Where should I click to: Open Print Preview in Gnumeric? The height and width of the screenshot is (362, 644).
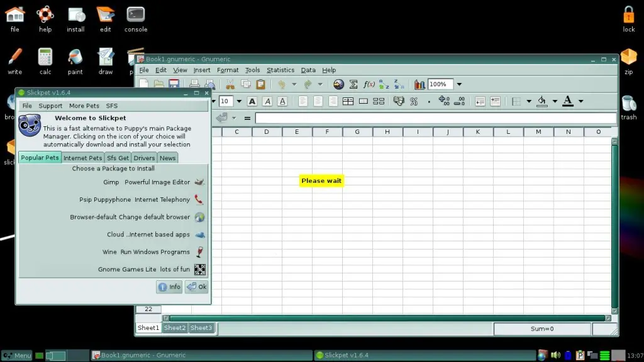(210, 84)
